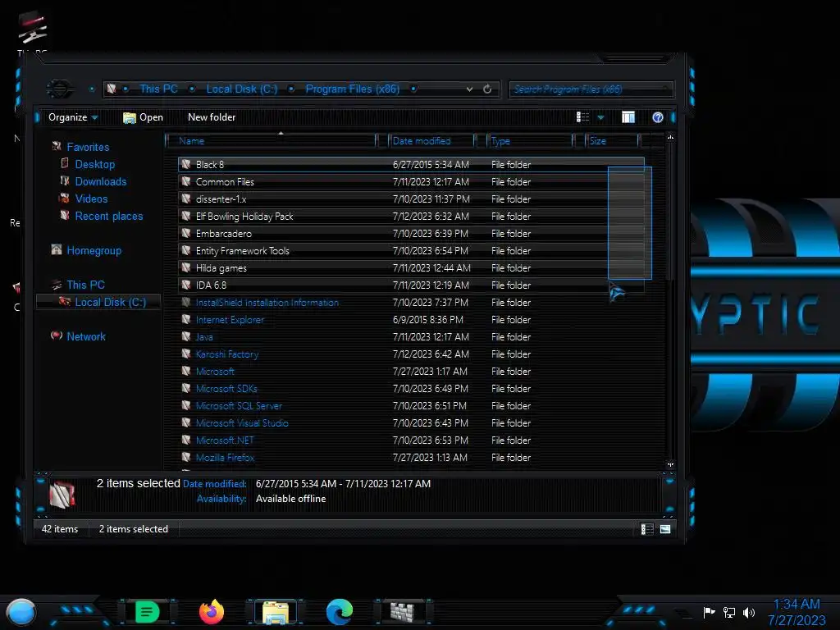Image resolution: width=840 pixels, height=630 pixels.
Task: Select the Embarcadero folder
Action: 411,233
